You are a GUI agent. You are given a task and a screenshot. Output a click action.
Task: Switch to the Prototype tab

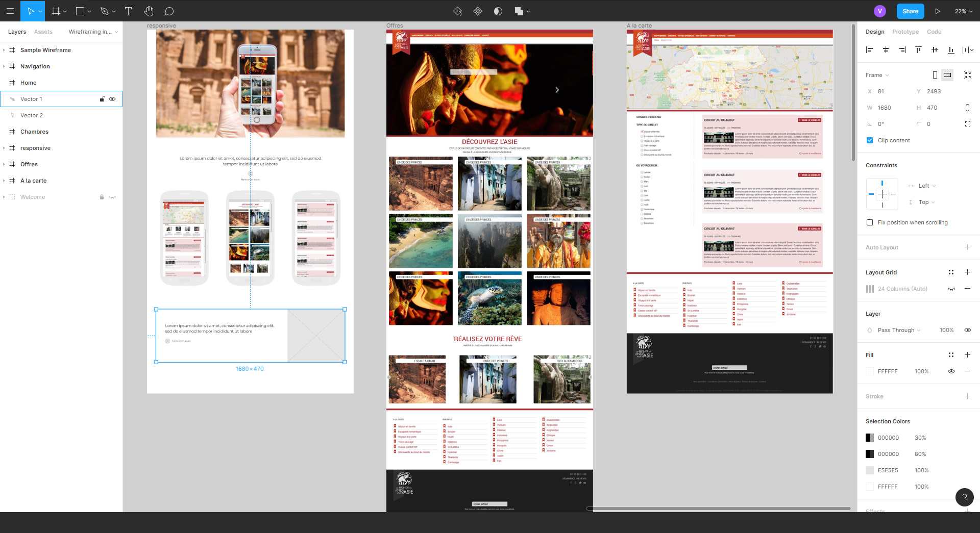905,32
